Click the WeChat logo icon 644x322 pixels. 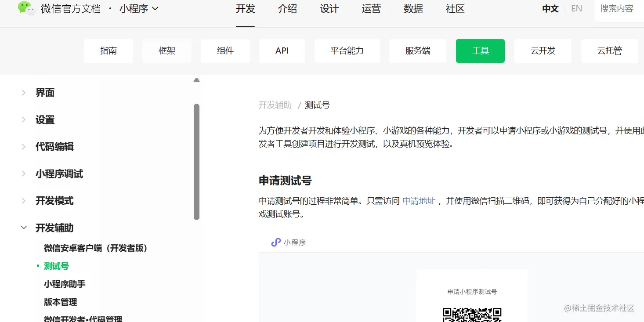[26, 8]
